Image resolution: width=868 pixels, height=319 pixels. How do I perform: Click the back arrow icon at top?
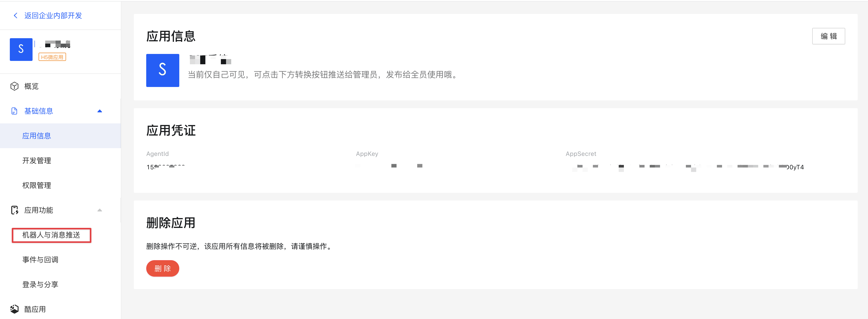[x=16, y=15]
